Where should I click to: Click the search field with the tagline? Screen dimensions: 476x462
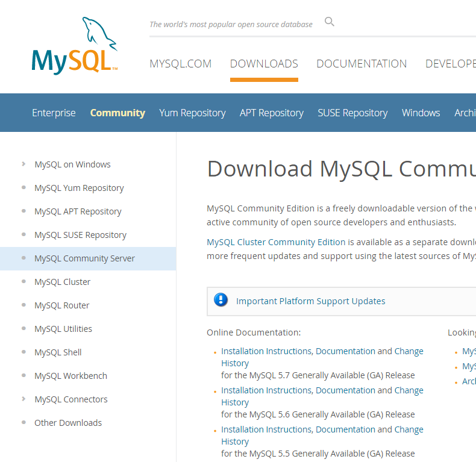pyautogui.click(x=231, y=24)
